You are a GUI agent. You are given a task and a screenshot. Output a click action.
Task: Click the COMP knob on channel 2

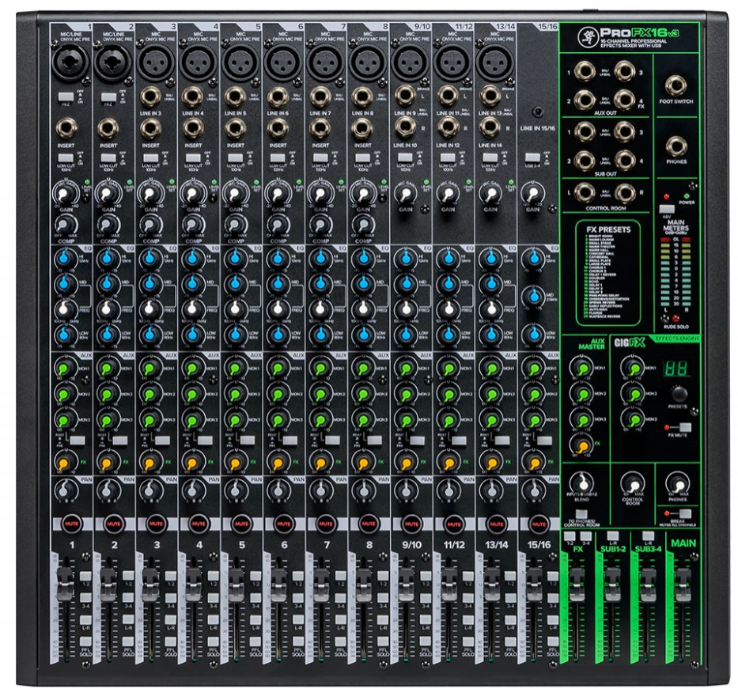(108, 224)
